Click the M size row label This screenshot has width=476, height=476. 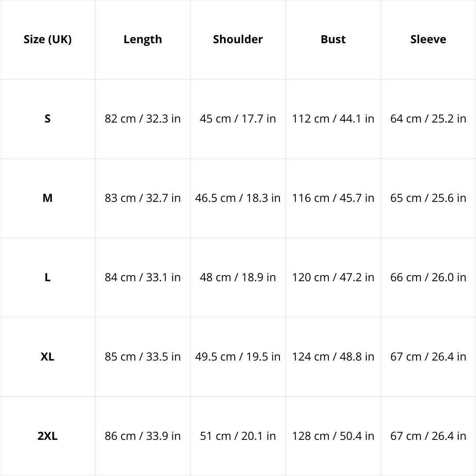(48, 198)
